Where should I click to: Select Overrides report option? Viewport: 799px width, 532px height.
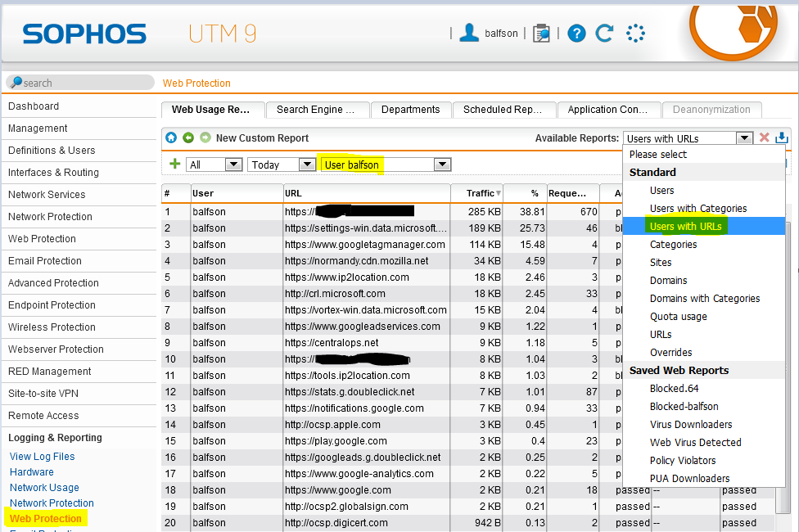coord(704,353)
